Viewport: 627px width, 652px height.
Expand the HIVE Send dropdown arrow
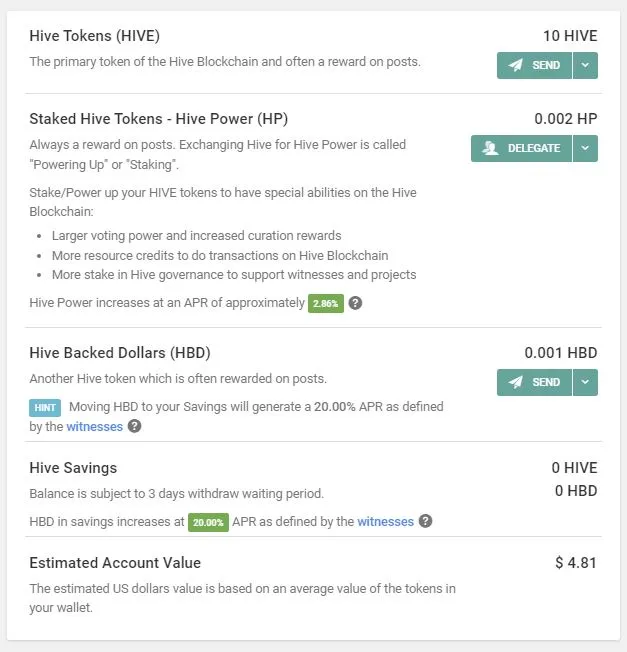pos(585,65)
